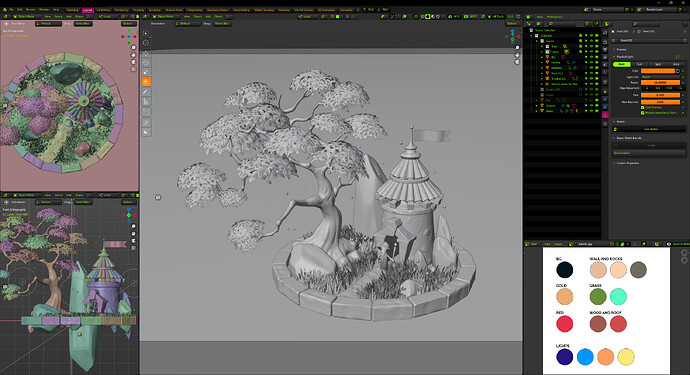Toggle render camera icon on Collection row

[x=597, y=36]
